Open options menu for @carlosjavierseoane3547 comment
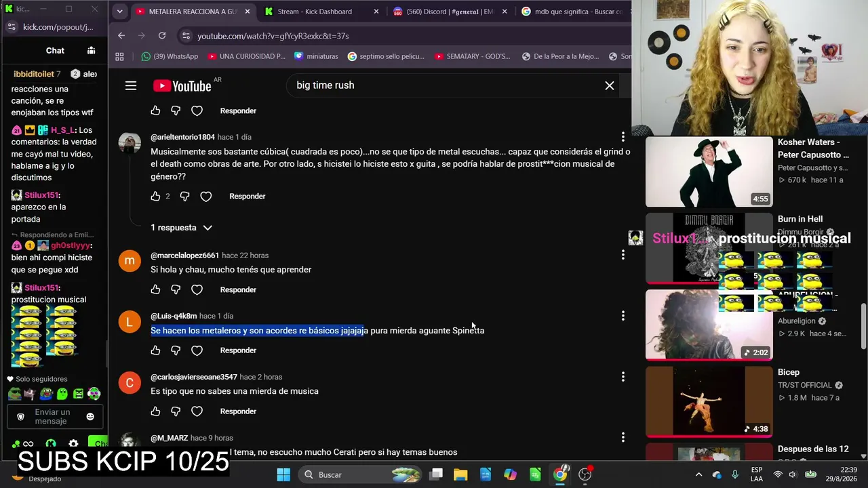 tap(623, 377)
